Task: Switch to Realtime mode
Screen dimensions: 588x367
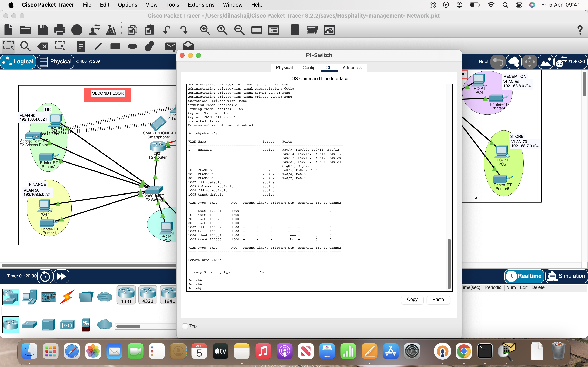Action: point(524,276)
